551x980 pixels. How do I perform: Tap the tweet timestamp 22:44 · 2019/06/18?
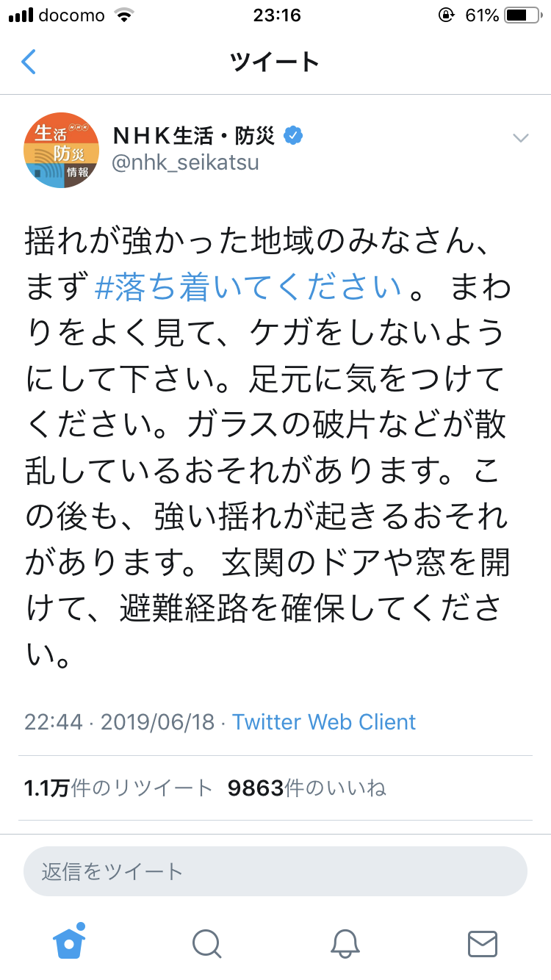[x=119, y=721]
